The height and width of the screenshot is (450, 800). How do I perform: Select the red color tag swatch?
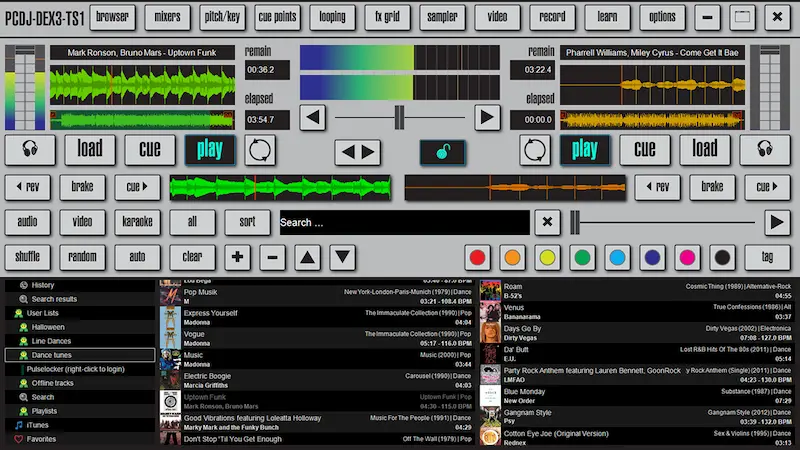click(477, 257)
